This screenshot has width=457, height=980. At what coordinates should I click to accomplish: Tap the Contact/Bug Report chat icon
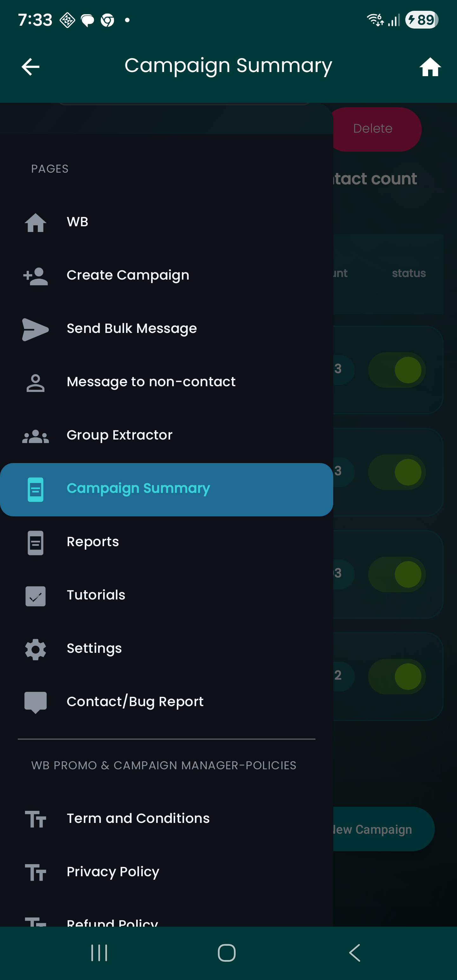click(x=36, y=702)
